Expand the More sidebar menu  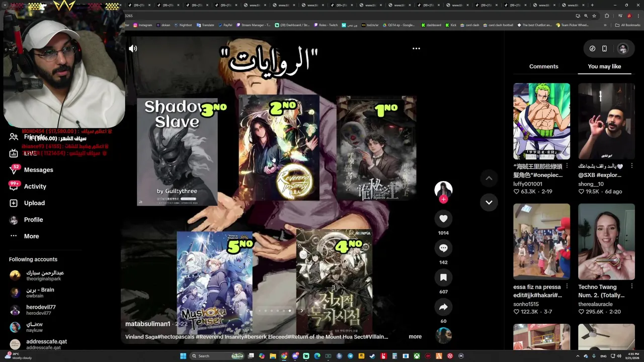pos(24,236)
